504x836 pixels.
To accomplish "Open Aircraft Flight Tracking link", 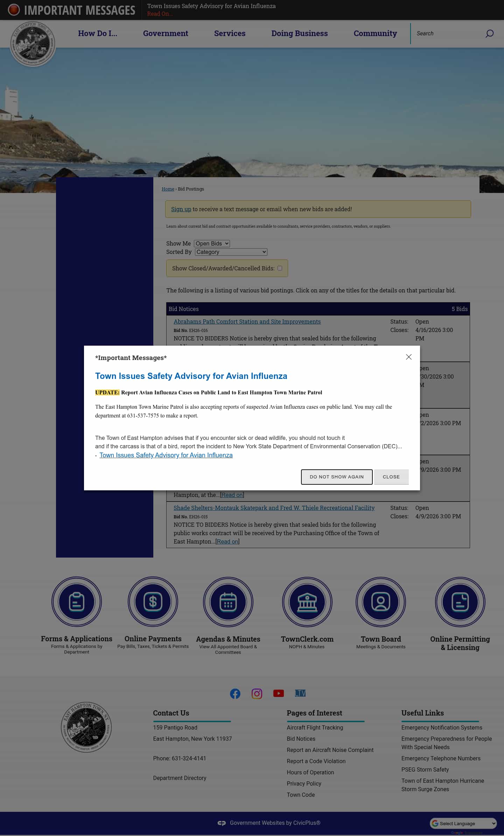I will point(315,727).
